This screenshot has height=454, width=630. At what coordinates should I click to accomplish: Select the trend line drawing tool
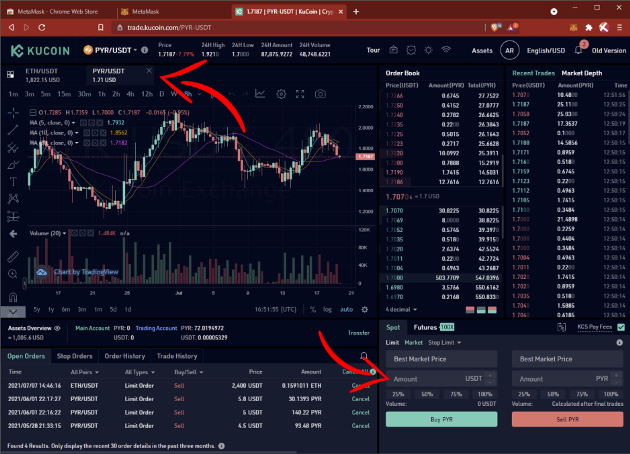(x=13, y=130)
